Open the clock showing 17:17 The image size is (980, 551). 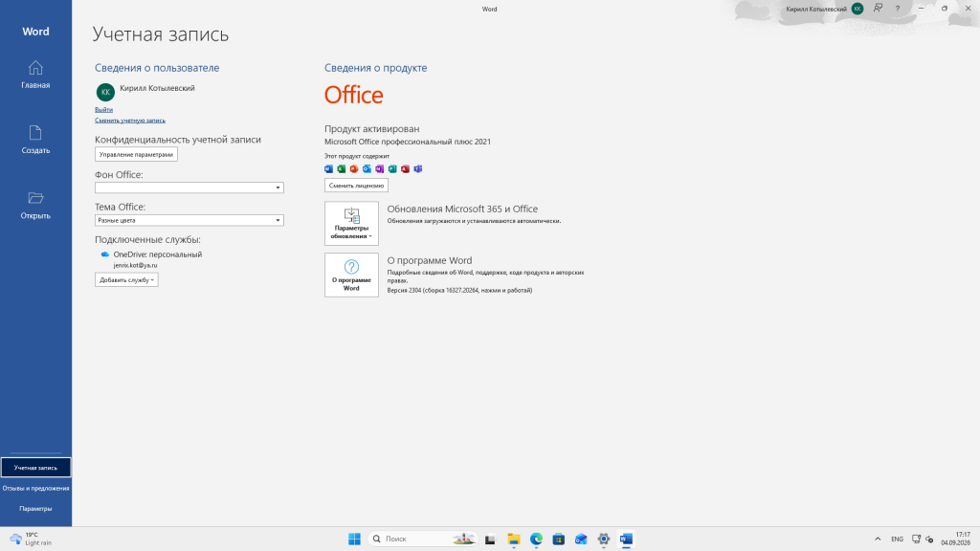pos(956,539)
